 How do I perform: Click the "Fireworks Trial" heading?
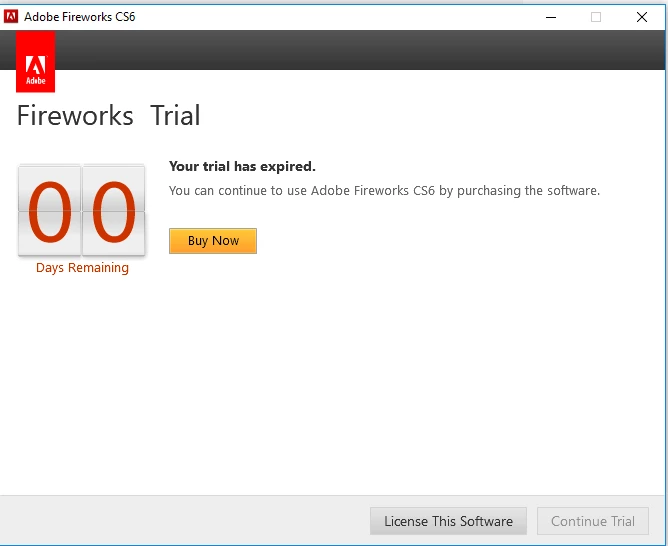(x=109, y=115)
